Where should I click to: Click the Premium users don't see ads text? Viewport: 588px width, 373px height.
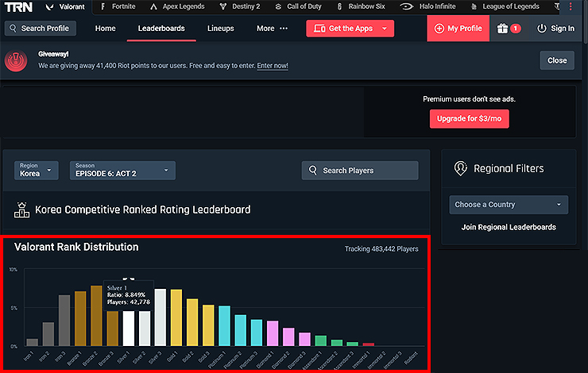point(469,99)
